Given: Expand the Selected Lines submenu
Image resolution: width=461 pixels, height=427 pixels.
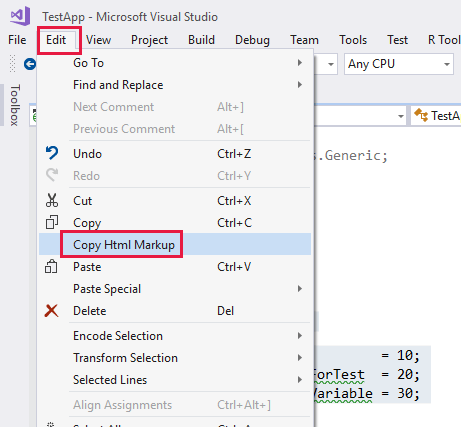Looking at the screenshot, I should (x=175, y=380).
